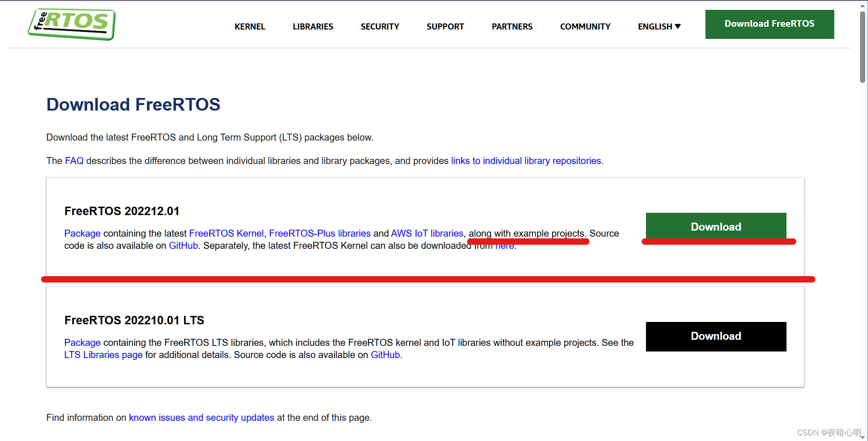This screenshot has width=868, height=441.
Task: Click the 'FreeRTOS 202210.01 LTS' heading
Action: pyautogui.click(x=134, y=320)
